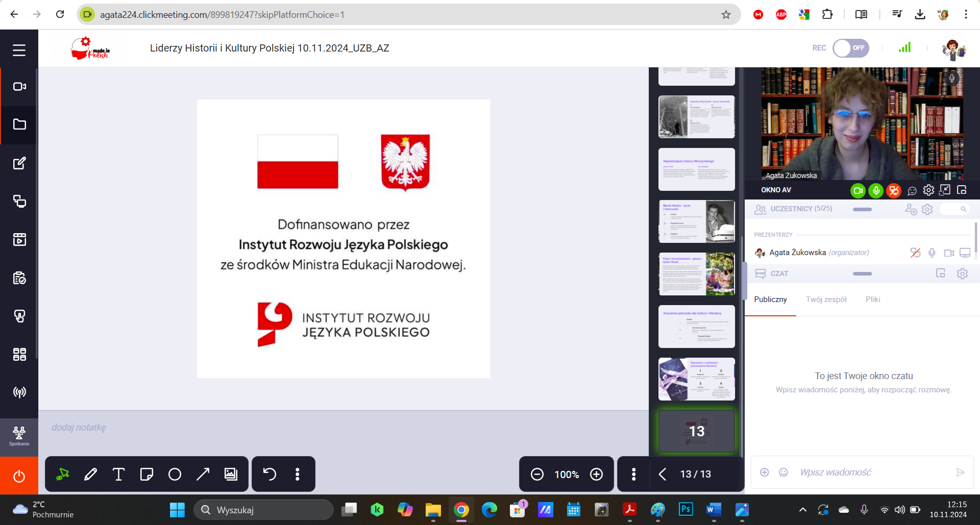This screenshot has width=980, height=525.
Task: Select the circle shape tool
Action: (175, 474)
